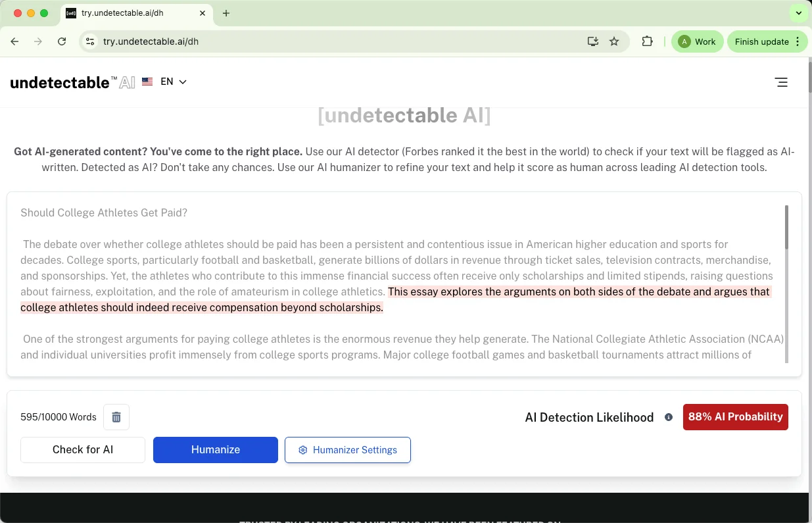Open the hamburger navigation menu
This screenshot has height=523, width=812.
(781, 82)
